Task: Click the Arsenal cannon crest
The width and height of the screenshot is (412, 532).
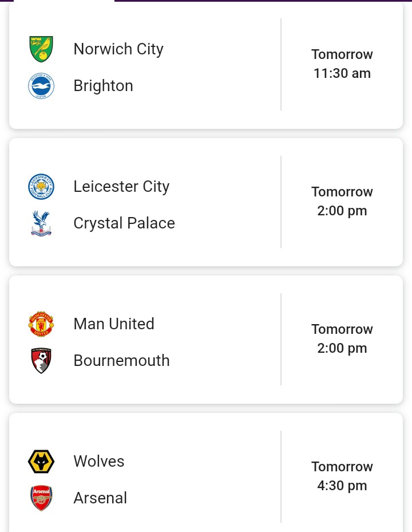Action: point(41,498)
